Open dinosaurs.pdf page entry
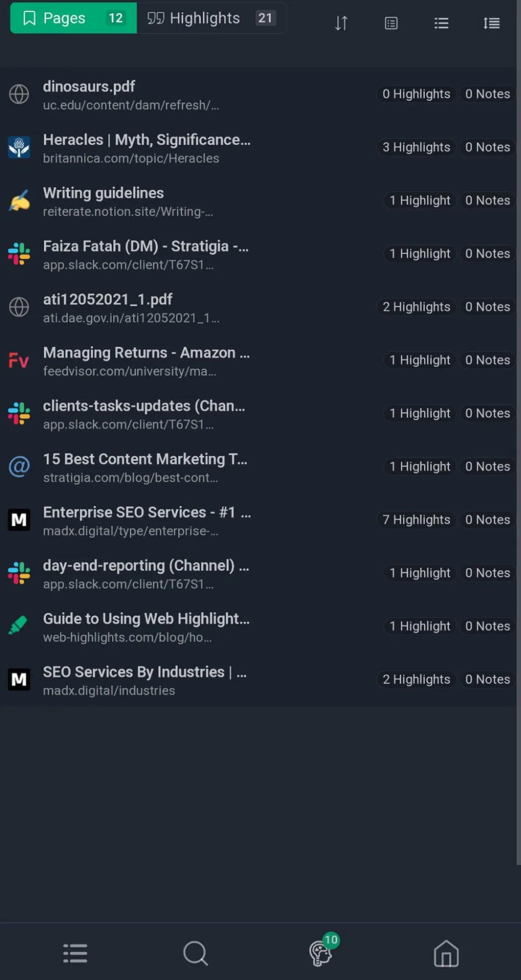 click(259, 95)
